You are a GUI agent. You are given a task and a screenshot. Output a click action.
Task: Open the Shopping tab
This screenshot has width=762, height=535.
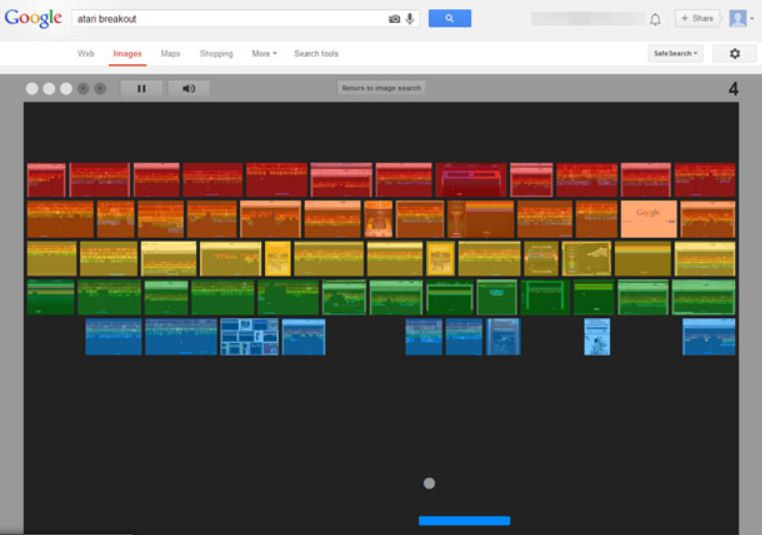click(216, 53)
